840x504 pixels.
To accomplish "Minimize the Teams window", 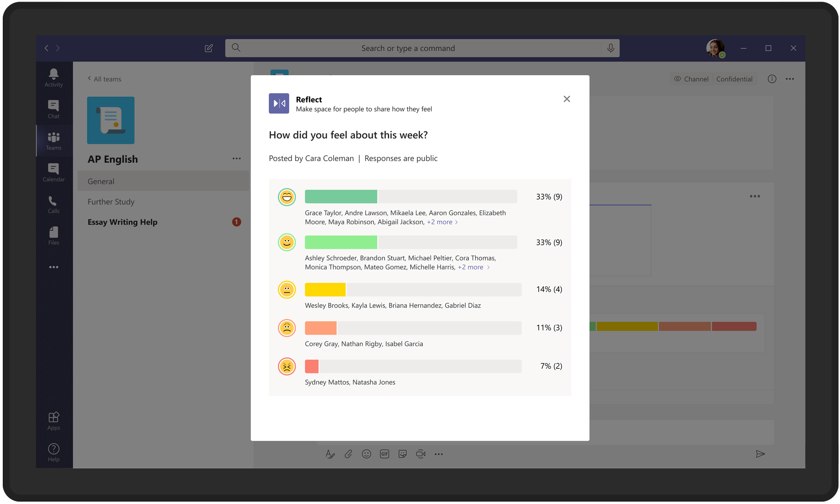I will [744, 48].
